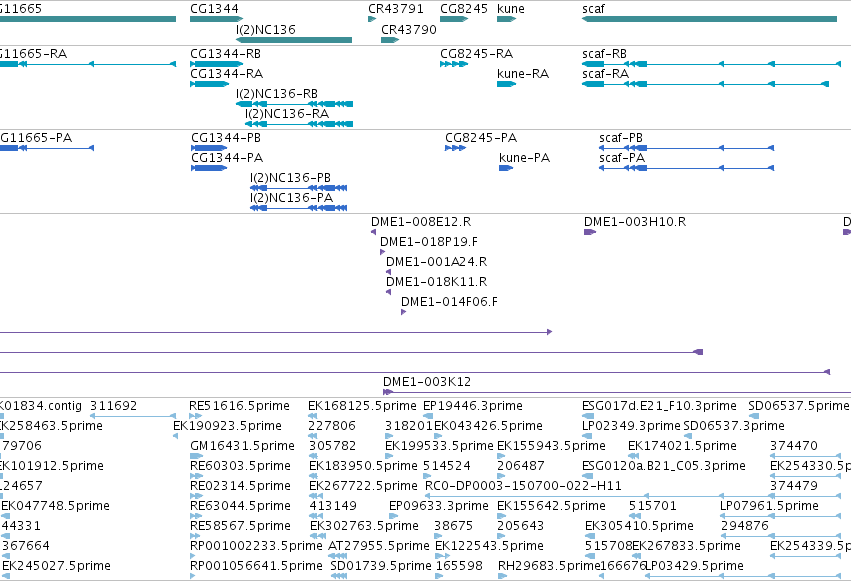Select transcript scaf-RB

[711, 64]
